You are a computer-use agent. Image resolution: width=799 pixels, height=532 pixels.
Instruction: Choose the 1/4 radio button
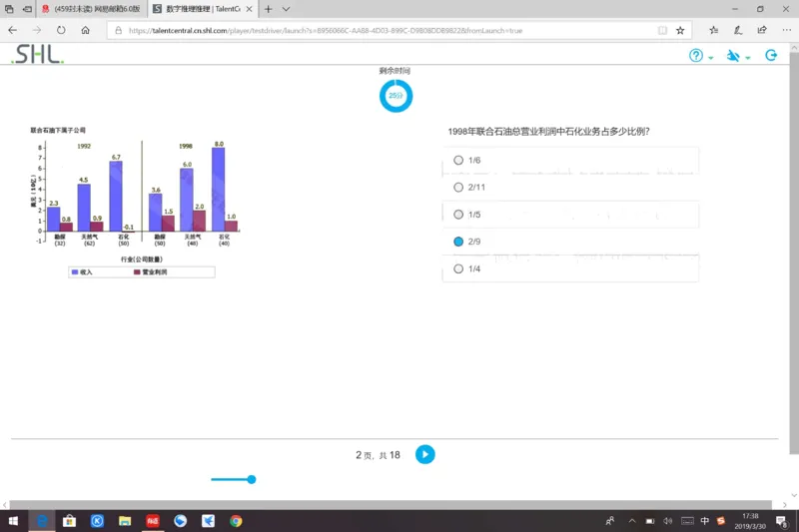(458, 268)
